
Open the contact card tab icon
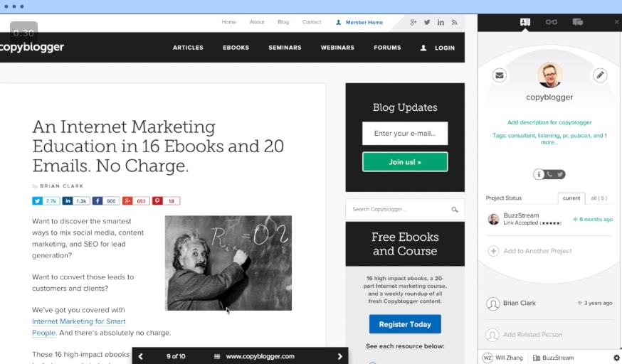(525, 22)
